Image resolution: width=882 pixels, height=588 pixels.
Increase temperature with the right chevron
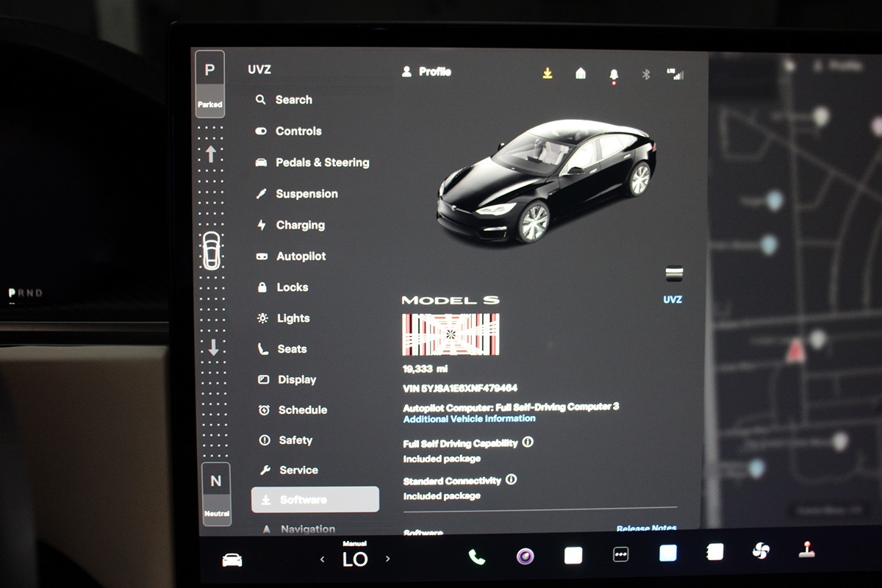tap(388, 559)
